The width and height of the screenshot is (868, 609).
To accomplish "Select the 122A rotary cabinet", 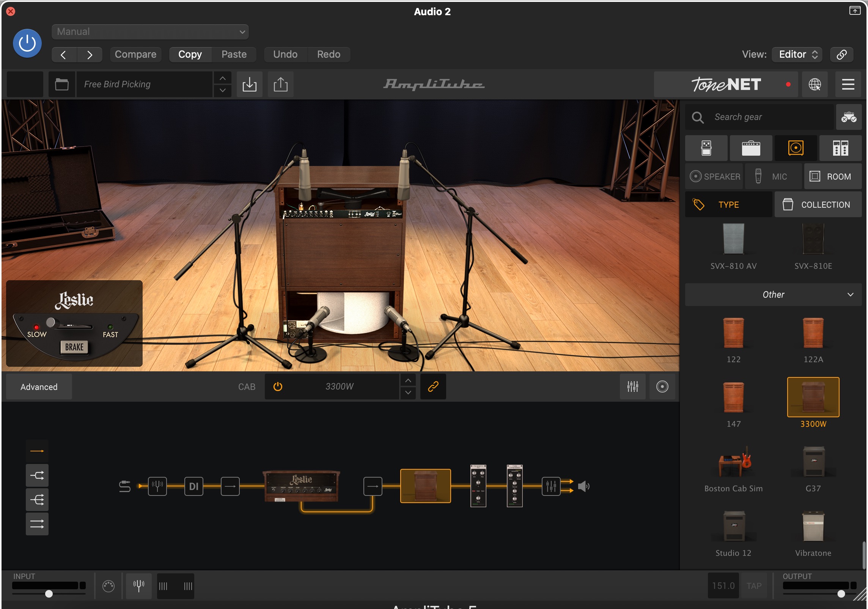I will 813,340.
